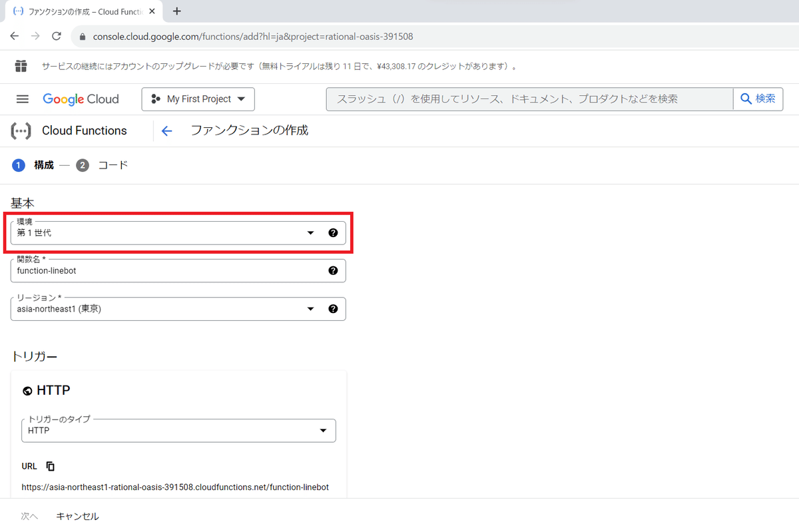Open the hamburger navigation menu
799x532 pixels.
23,99
